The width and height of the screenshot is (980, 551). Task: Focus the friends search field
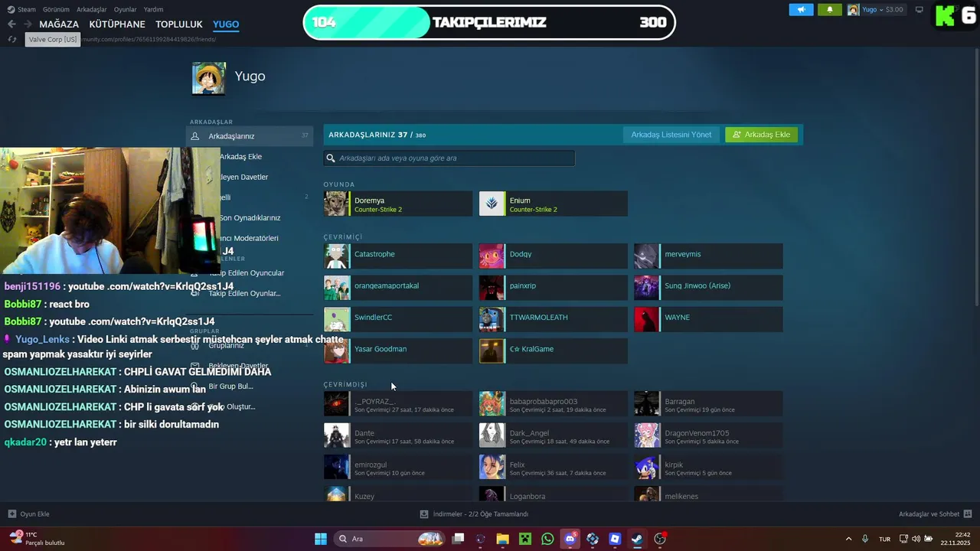449,158
